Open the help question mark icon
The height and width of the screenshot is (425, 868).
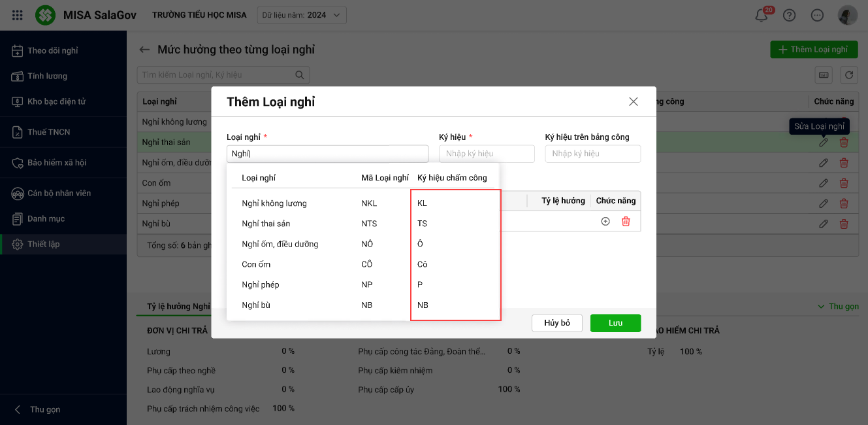point(789,16)
